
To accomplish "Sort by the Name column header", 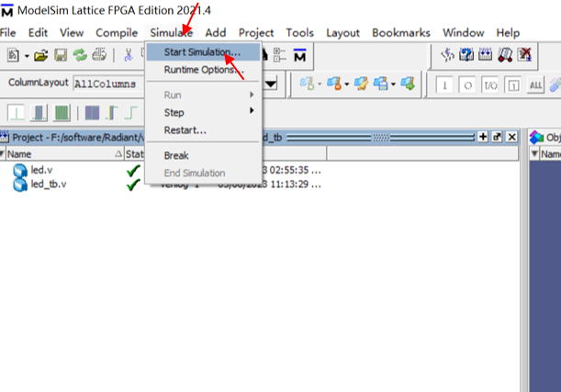I will click(x=65, y=154).
